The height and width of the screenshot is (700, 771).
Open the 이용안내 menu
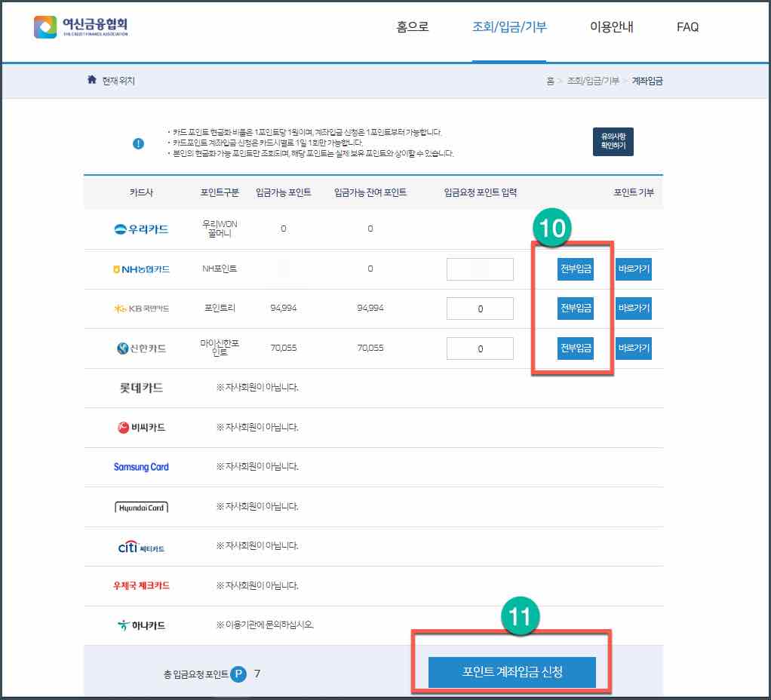[612, 27]
